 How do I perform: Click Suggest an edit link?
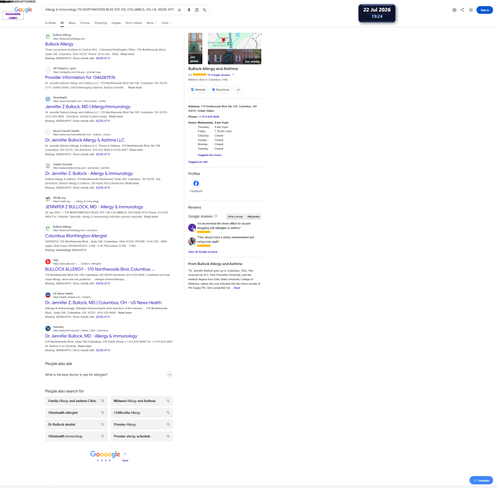(198, 162)
